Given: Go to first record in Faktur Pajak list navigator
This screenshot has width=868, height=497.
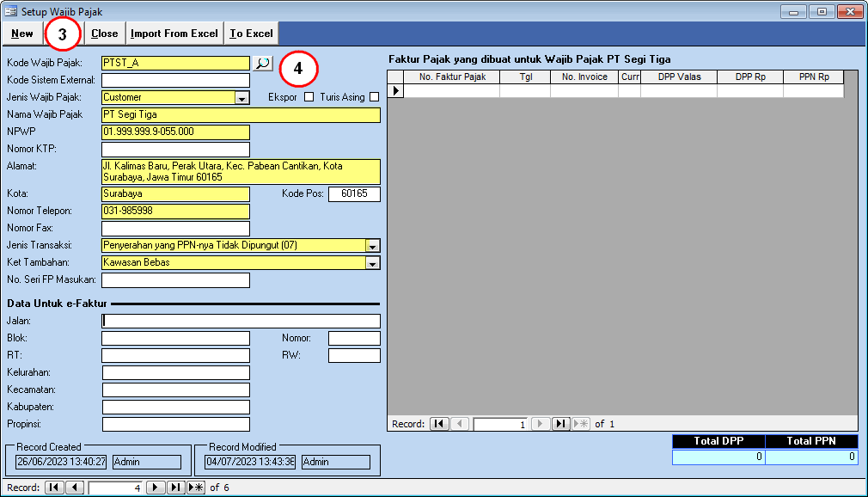Looking at the screenshot, I should coord(439,424).
